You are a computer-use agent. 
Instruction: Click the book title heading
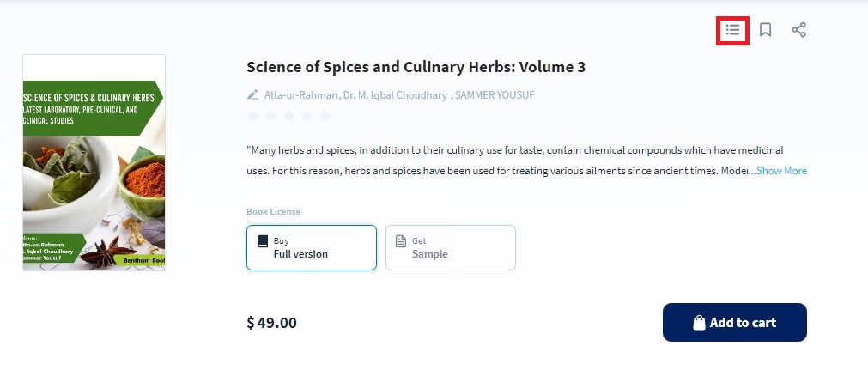tap(416, 67)
